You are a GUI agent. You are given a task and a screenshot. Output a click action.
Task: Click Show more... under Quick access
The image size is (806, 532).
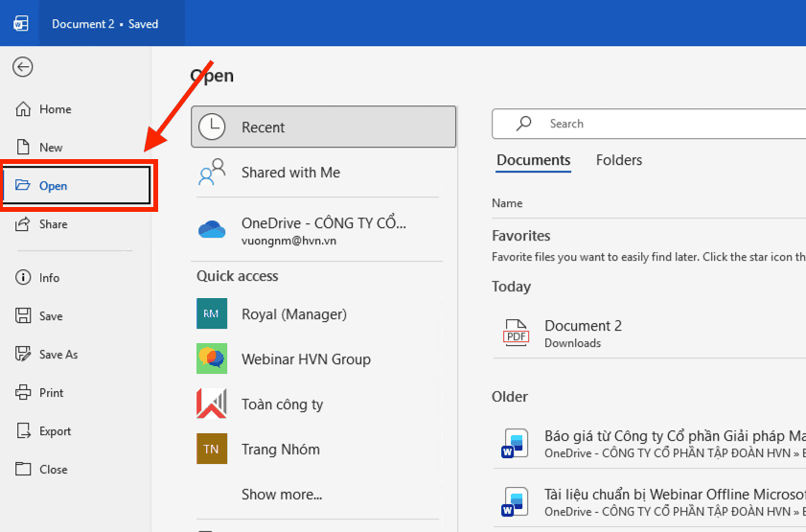point(282,495)
